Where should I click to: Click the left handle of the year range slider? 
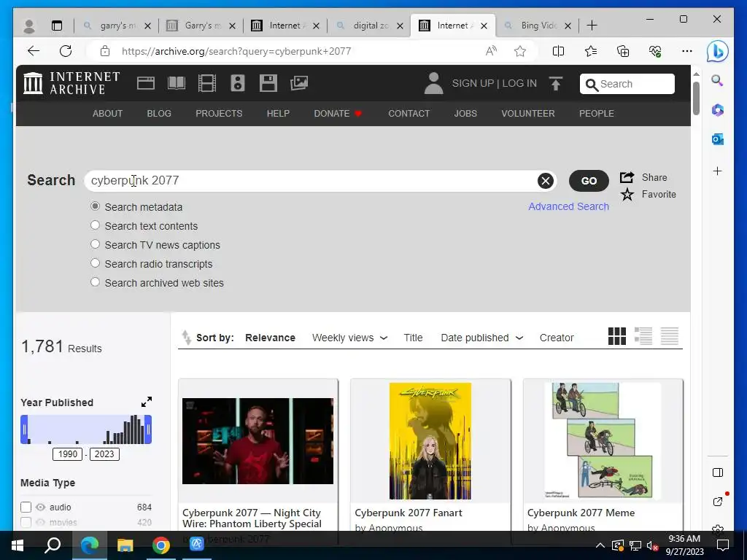click(24, 429)
